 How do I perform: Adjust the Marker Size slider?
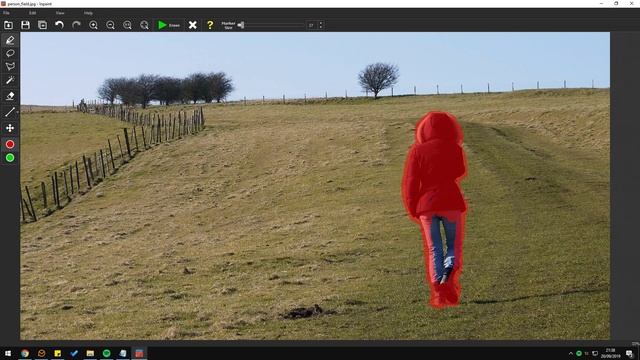pyautogui.click(x=272, y=25)
